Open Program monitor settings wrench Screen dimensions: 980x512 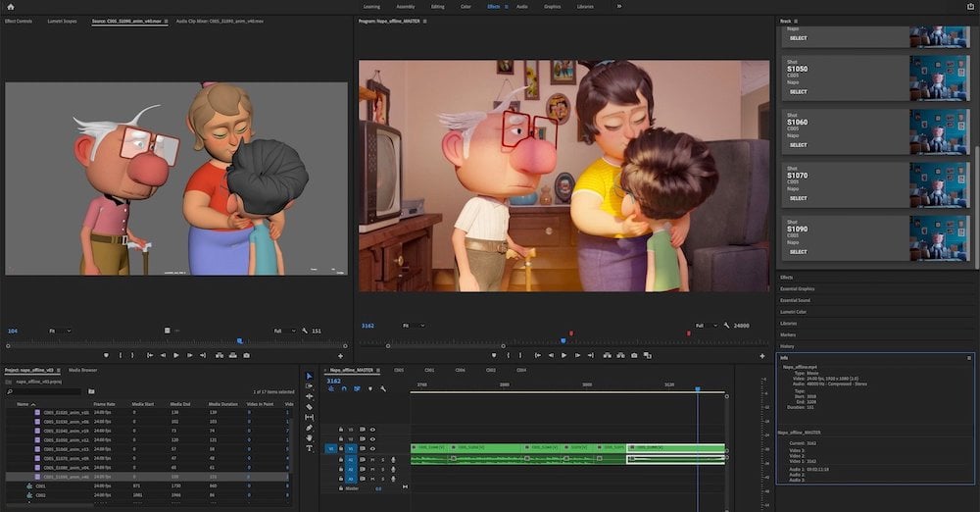click(x=726, y=326)
